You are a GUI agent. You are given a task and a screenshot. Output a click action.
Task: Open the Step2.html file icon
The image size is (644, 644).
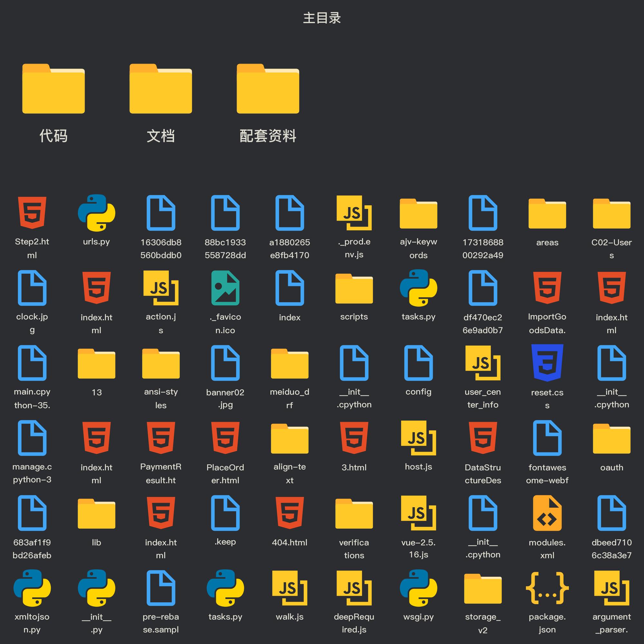pyautogui.click(x=32, y=213)
